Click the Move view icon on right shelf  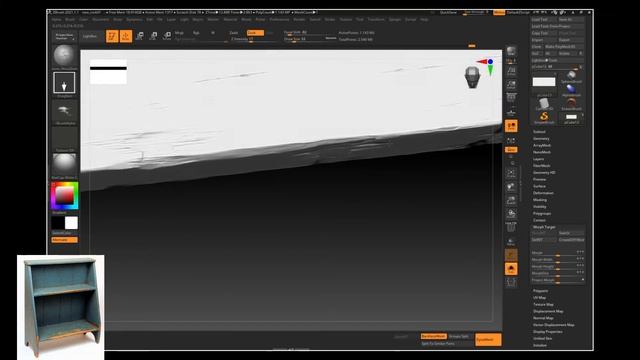point(511,187)
